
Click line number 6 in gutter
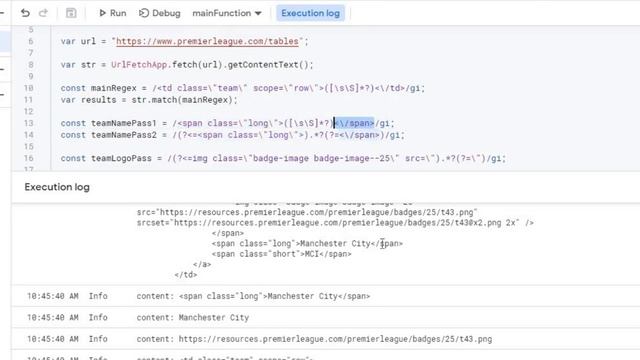(31, 41)
